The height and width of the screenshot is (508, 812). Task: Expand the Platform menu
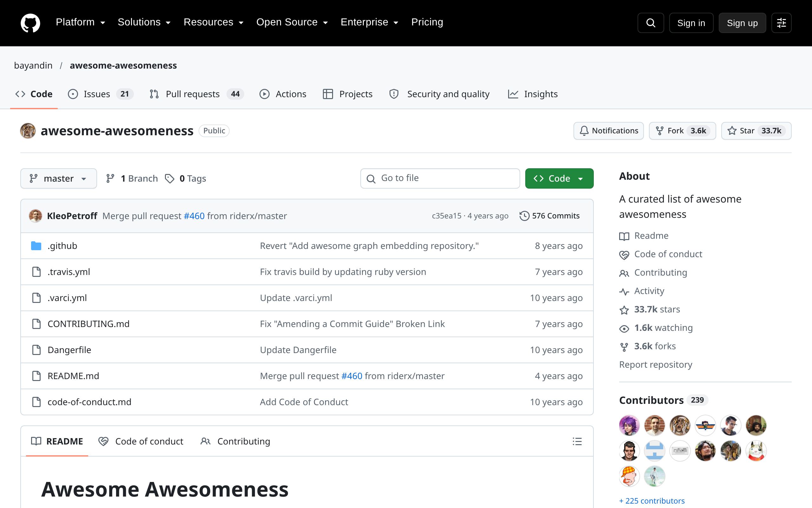pos(81,22)
